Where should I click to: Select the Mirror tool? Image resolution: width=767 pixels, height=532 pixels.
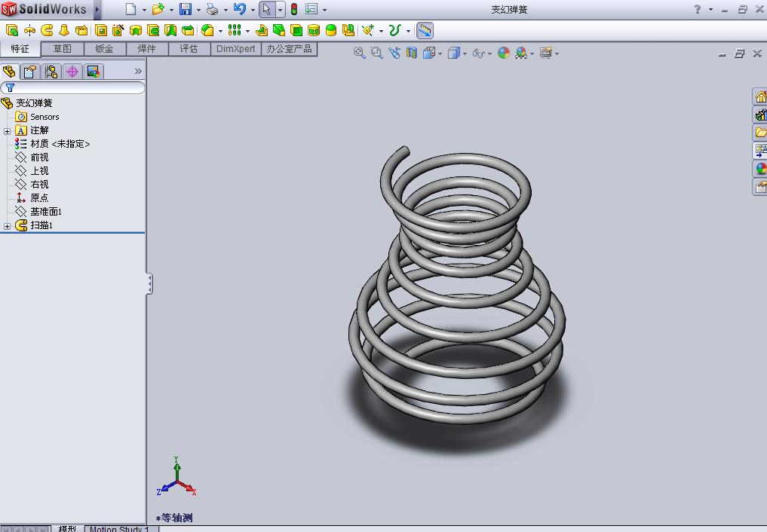[348, 30]
